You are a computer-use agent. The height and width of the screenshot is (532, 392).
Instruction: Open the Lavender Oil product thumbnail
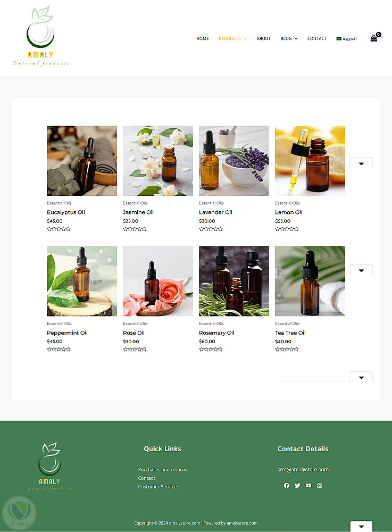point(233,161)
